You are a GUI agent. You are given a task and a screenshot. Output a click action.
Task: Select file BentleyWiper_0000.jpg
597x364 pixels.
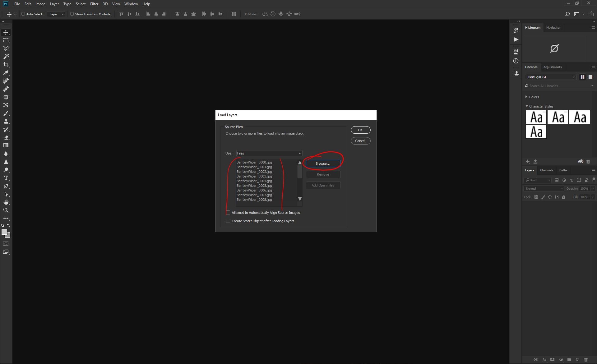(x=254, y=162)
